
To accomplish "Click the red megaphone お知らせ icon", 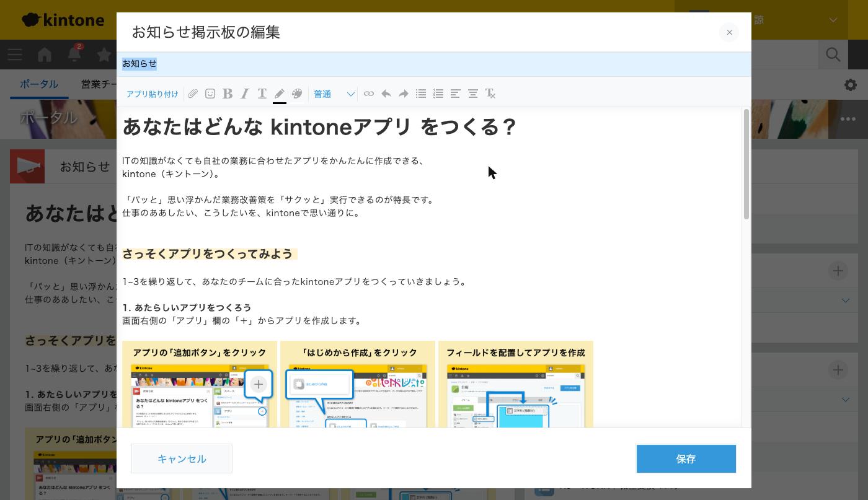I will (27, 166).
